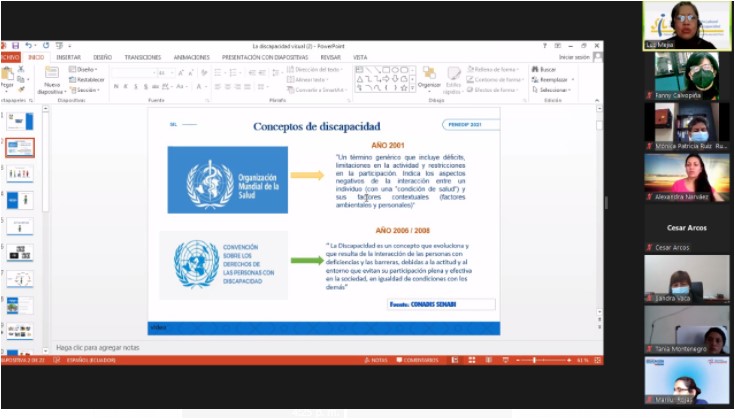Click the Organizar icon
The image size is (735, 419).
pos(429,74)
